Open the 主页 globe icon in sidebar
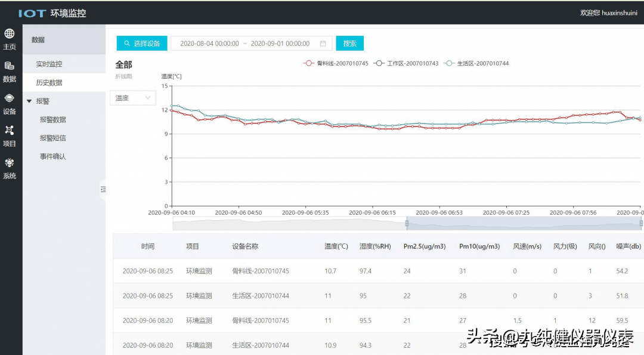The height and width of the screenshot is (355, 644). point(10,35)
